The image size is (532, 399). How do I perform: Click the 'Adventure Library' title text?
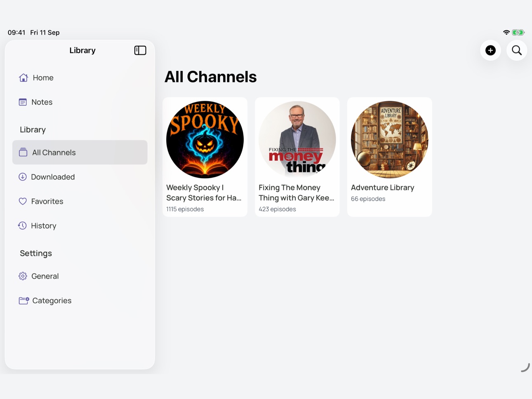[382, 188]
